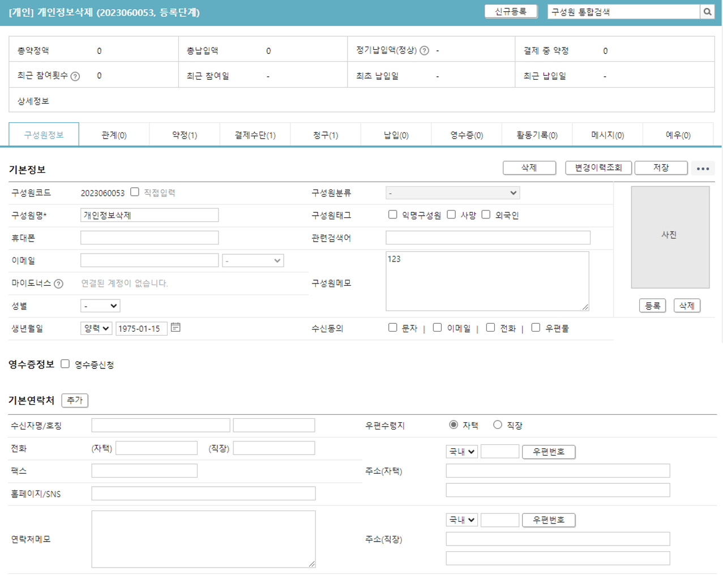Click the photo 삭제 button
Viewport: 723px width, 588px height.
(x=687, y=306)
